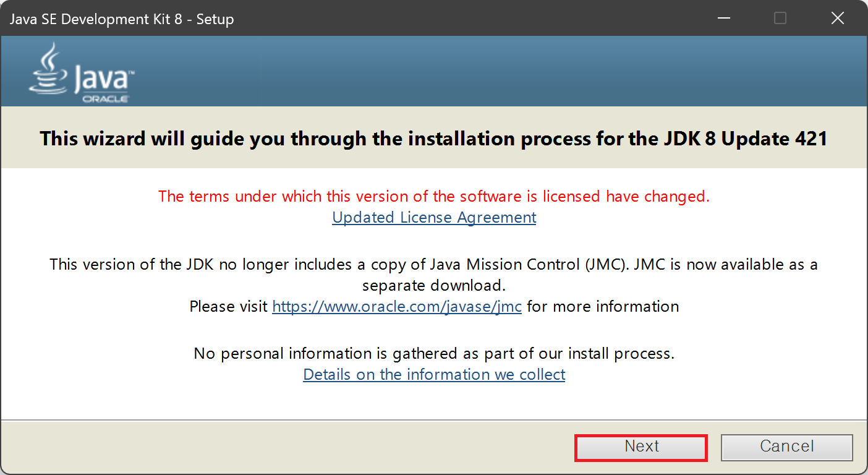Click the highlighted Next button border
The height and width of the screenshot is (475, 868).
pos(640,435)
